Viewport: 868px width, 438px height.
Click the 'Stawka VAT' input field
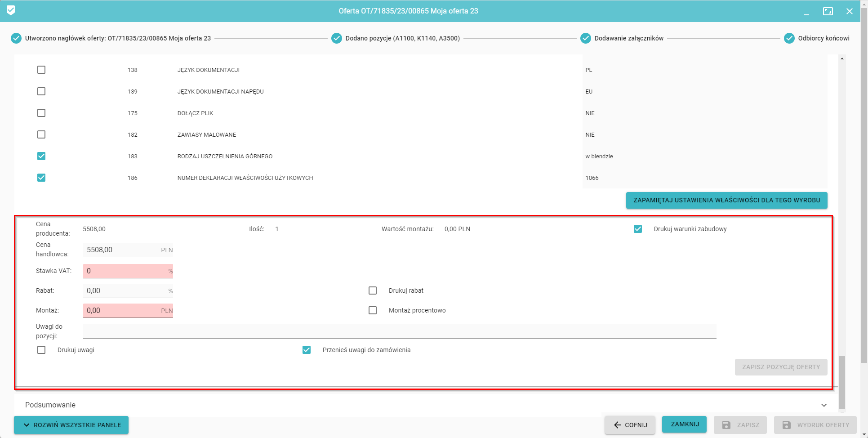(126, 271)
